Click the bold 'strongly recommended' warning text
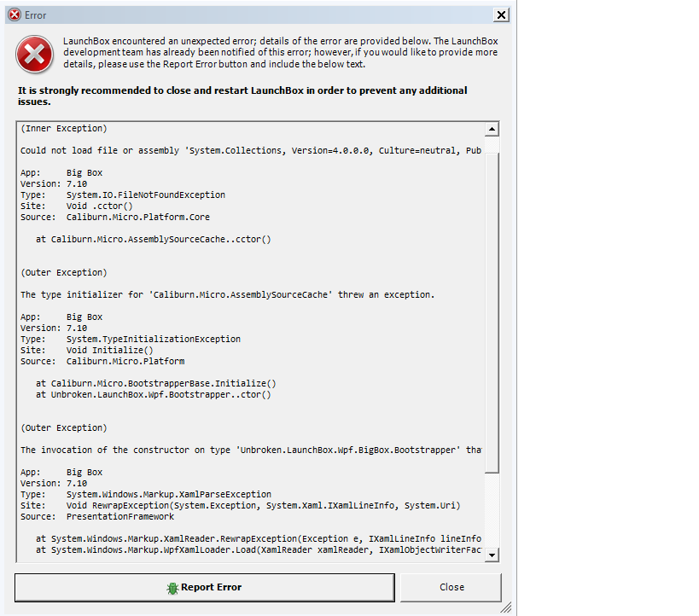The height and width of the screenshot is (616, 699). pyautogui.click(x=242, y=96)
